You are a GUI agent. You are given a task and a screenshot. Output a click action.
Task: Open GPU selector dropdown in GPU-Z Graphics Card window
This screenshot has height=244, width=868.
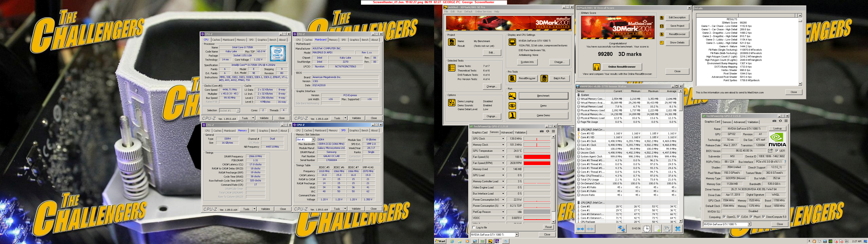[749, 224]
